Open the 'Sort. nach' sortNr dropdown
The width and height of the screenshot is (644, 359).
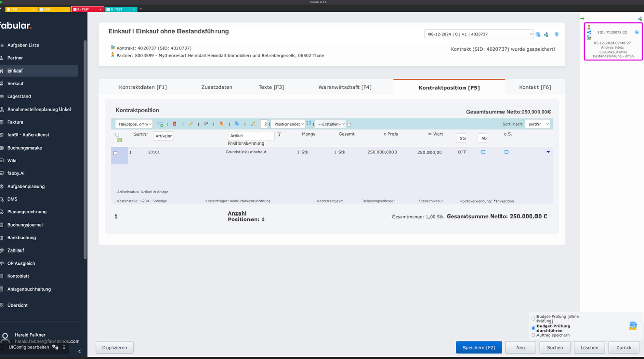pos(537,124)
